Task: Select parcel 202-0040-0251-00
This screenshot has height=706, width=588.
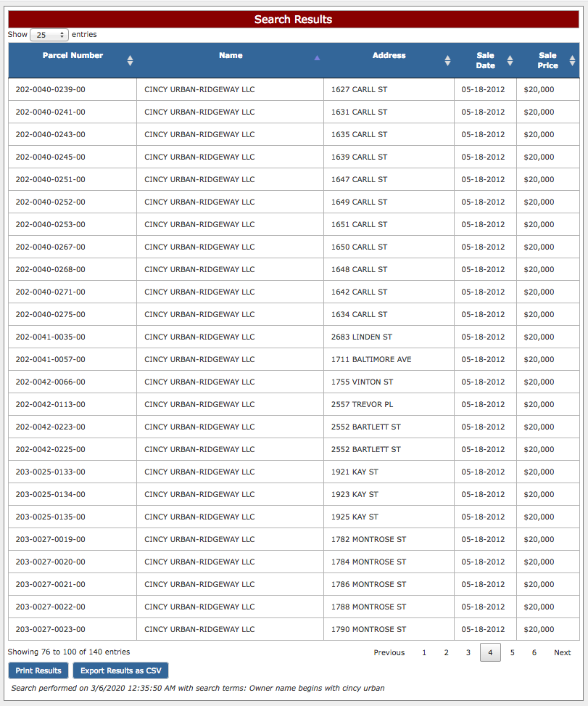Action: [x=50, y=180]
